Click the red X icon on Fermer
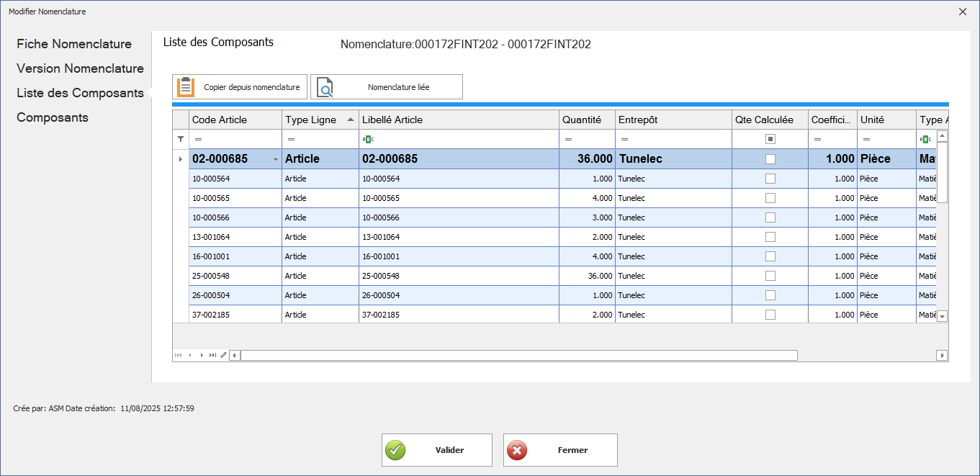Image resolution: width=980 pixels, height=476 pixels. (x=517, y=450)
